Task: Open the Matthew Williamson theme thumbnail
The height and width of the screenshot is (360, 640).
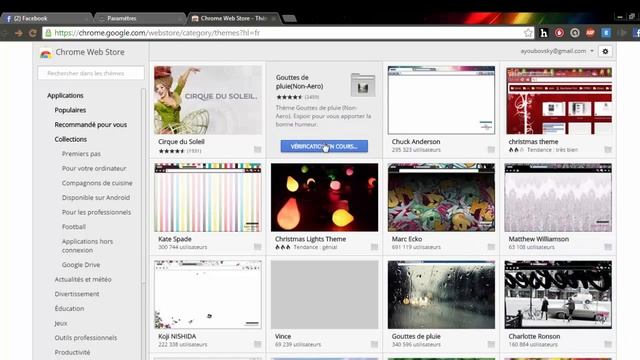Action: coord(558,198)
